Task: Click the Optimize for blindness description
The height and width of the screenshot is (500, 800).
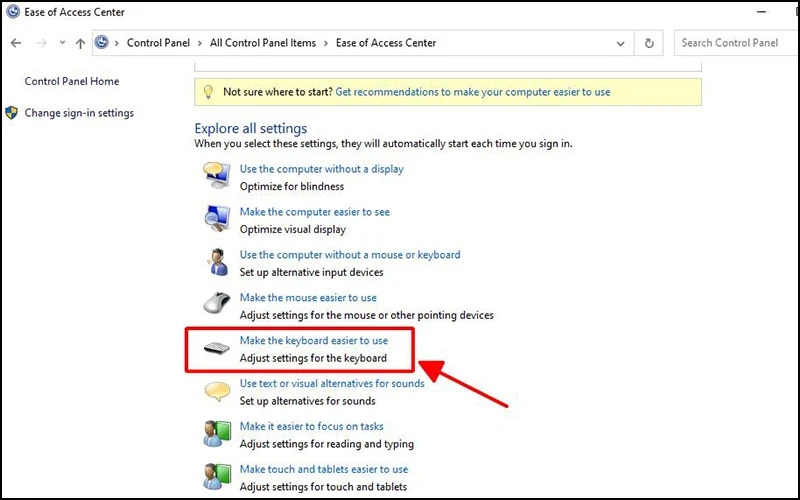Action: coord(292,186)
